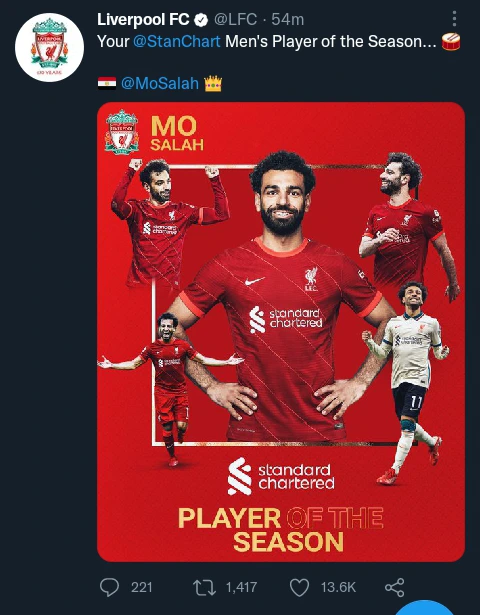View the 221 replies count
Screen dimensions: 480x615
pos(142,588)
